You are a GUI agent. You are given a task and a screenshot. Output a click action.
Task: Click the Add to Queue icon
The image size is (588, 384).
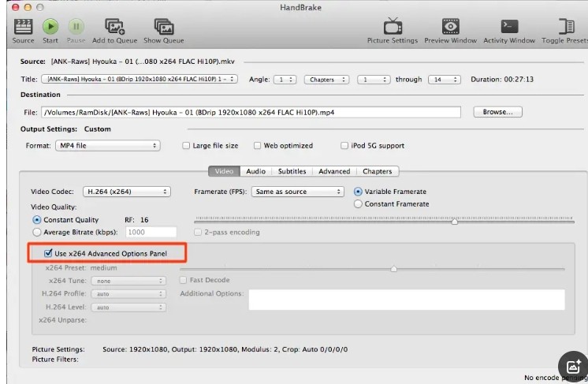[x=114, y=28]
